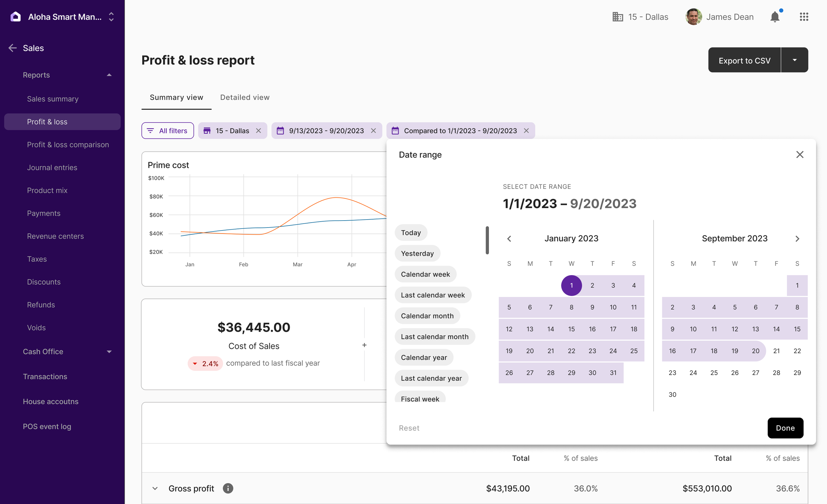Go to previous month in calendar
Image resolution: width=827 pixels, height=504 pixels.
pyautogui.click(x=509, y=238)
